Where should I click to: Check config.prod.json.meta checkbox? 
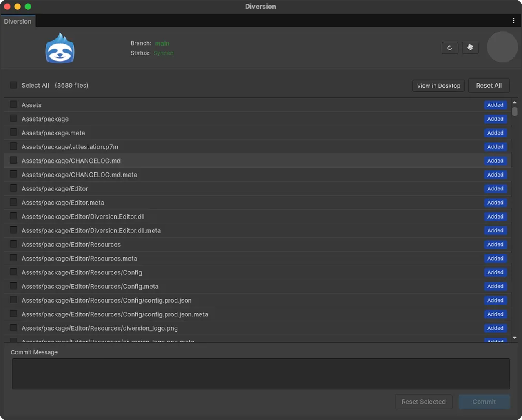click(13, 314)
